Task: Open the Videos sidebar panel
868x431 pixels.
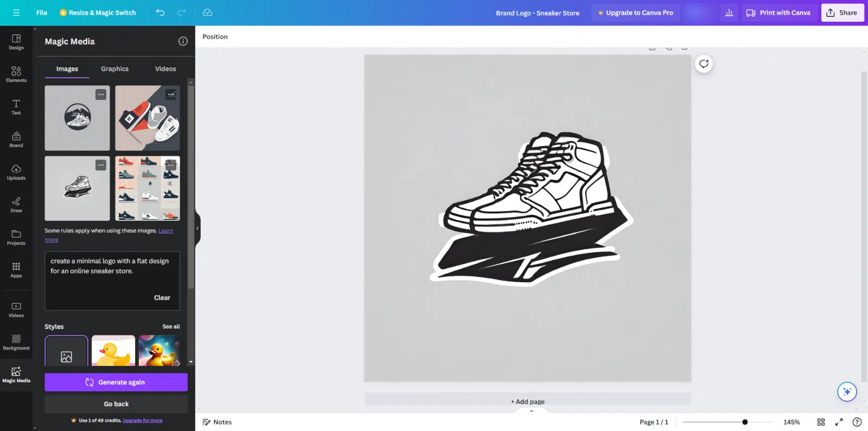Action: [16, 310]
